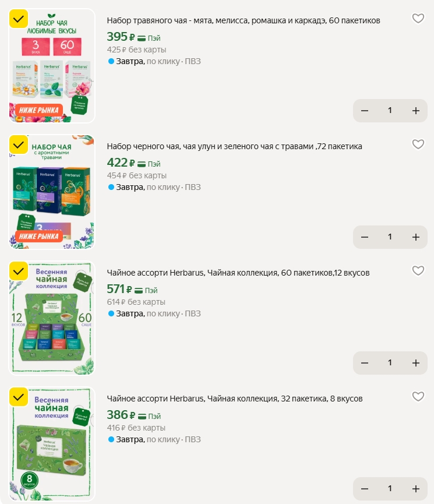Increase quantity of 32-bag tea assortment
The height and width of the screenshot is (504, 434).
point(415,489)
